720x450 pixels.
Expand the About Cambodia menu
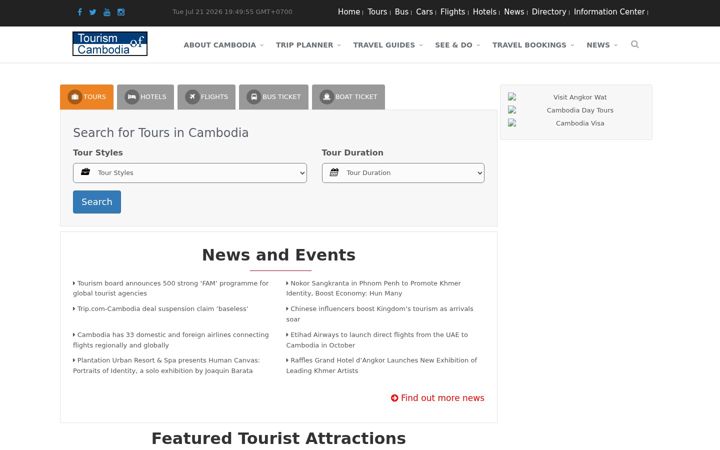(224, 45)
